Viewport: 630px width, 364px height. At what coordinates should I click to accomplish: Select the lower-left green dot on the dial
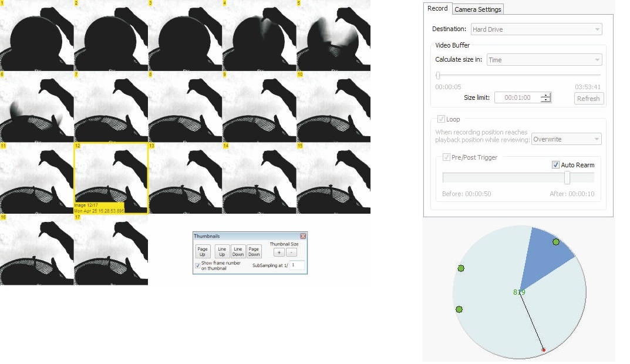point(459,309)
